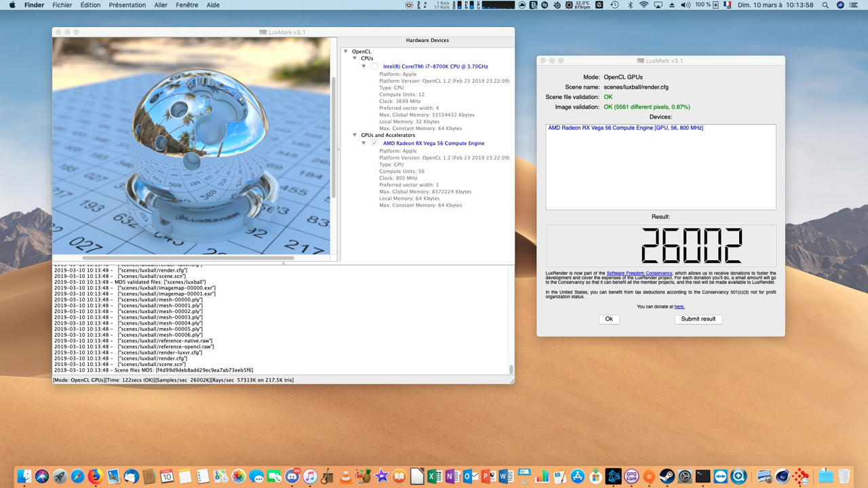This screenshot has height=488, width=868.
Task: Open Thunderbird mail icon in Dock
Action: (x=131, y=476)
